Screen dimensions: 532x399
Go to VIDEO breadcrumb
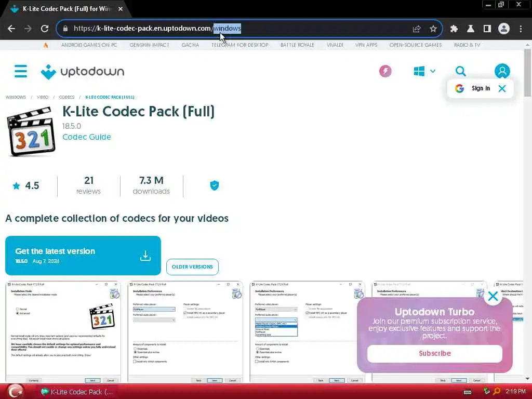coord(43,97)
